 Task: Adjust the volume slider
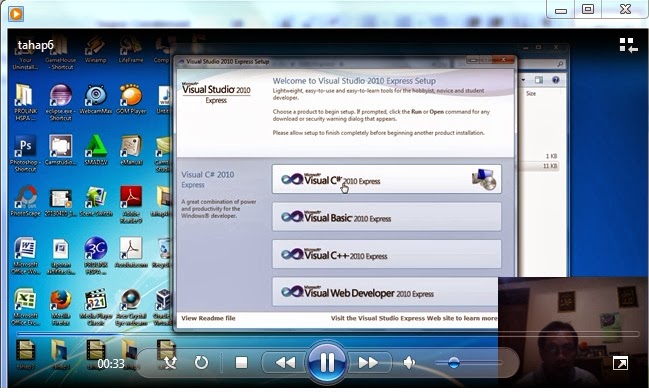[x=469, y=363]
